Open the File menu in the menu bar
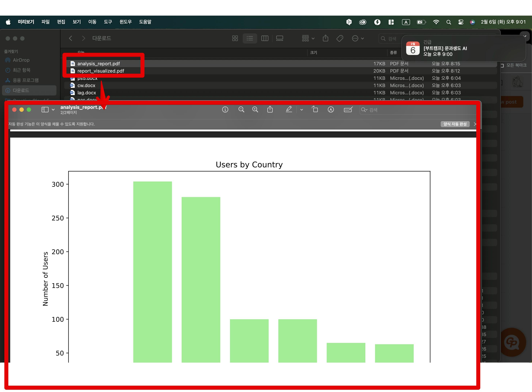Screen dimensions: 532x392 (x=45, y=22)
